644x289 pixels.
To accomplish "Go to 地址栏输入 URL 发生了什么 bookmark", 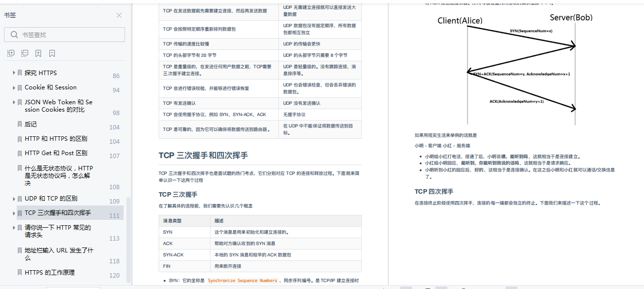I will click(x=59, y=254).
